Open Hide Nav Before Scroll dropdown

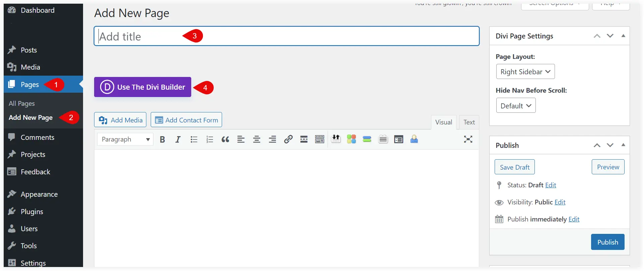tap(516, 106)
